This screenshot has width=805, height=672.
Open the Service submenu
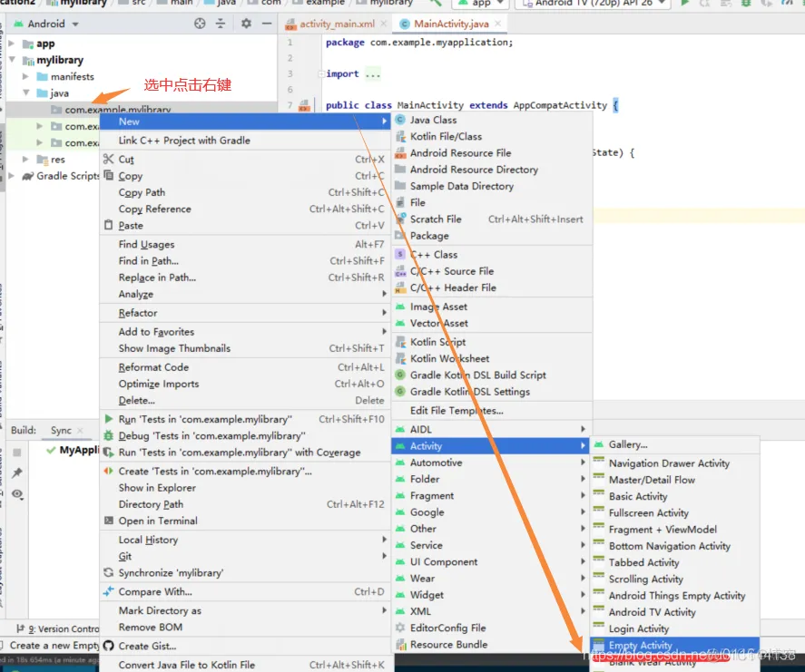pos(492,545)
